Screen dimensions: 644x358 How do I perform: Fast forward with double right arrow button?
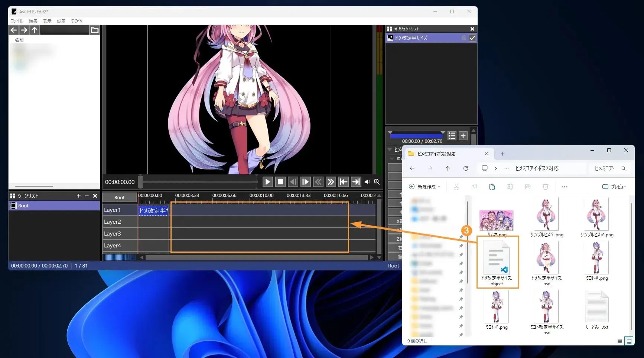pyautogui.click(x=331, y=182)
